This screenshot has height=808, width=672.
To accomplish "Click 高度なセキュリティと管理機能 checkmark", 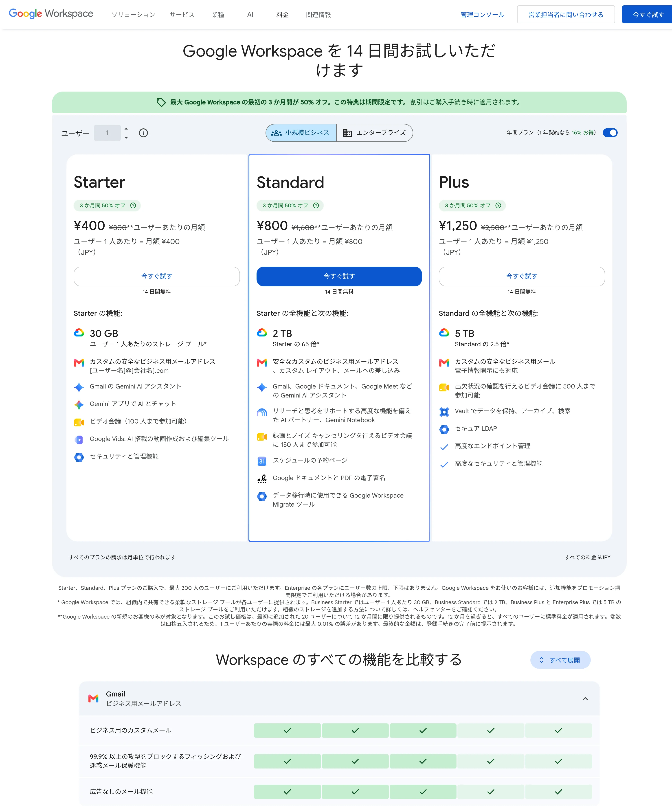I will click(x=444, y=464).
